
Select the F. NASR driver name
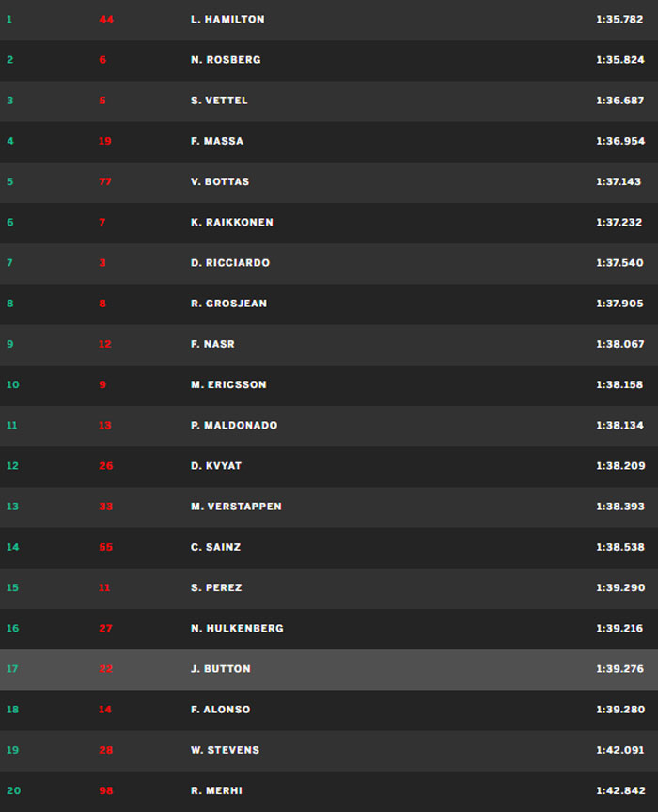(212, 344)
